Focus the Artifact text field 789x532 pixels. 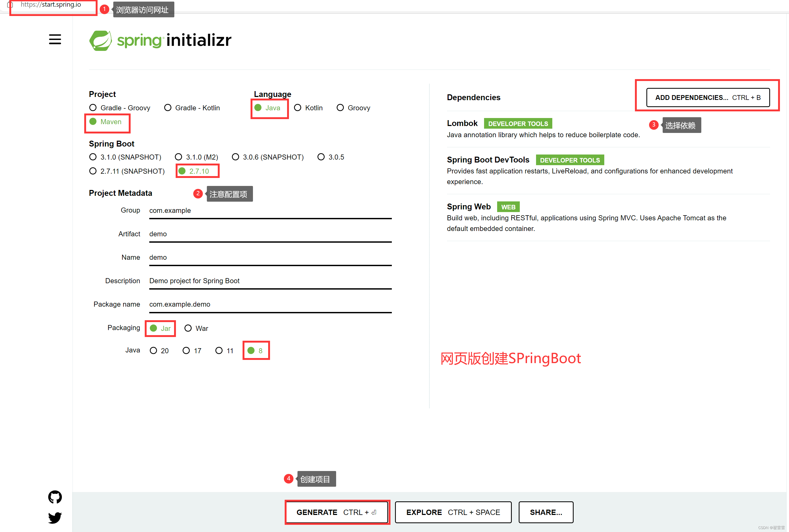270,234
